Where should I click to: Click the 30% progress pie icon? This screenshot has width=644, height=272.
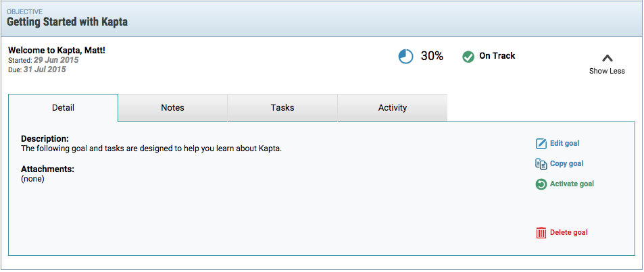click(405, 56)
